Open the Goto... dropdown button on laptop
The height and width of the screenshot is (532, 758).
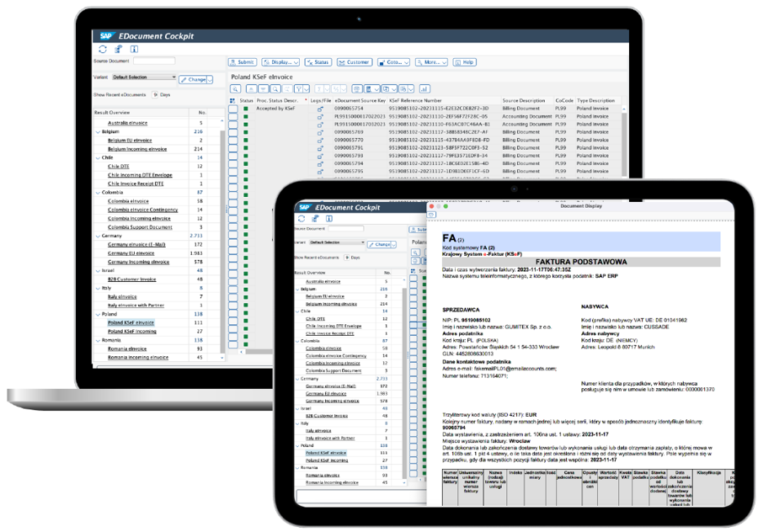[393, 62]
